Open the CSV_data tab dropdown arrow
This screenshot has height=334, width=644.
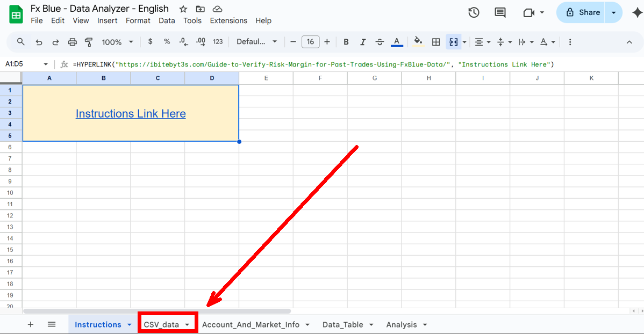pyautogui.click(x=187, y=325)
